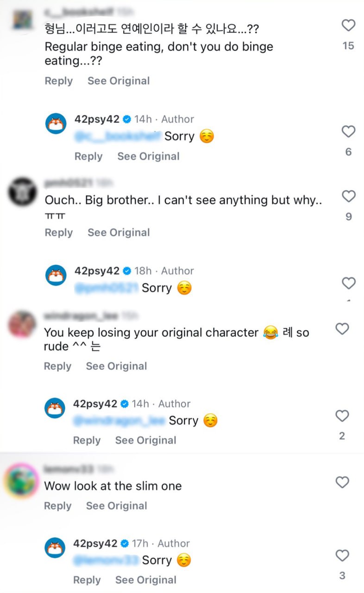Open commenter avatar on "Ouch.. Big brother" comment
Viewport: 364px width, 593px height.
(x=23, y=191)
